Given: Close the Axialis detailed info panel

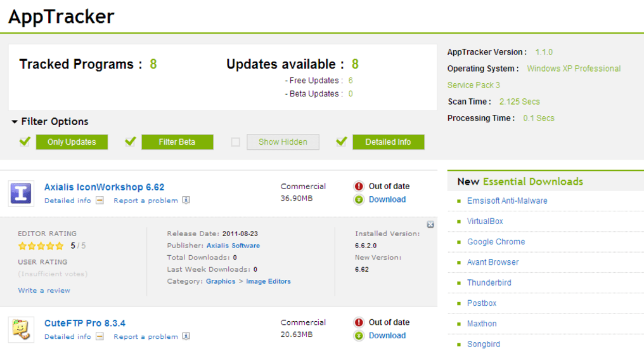Looking at the screenshot, I should (x=430, y=224).
